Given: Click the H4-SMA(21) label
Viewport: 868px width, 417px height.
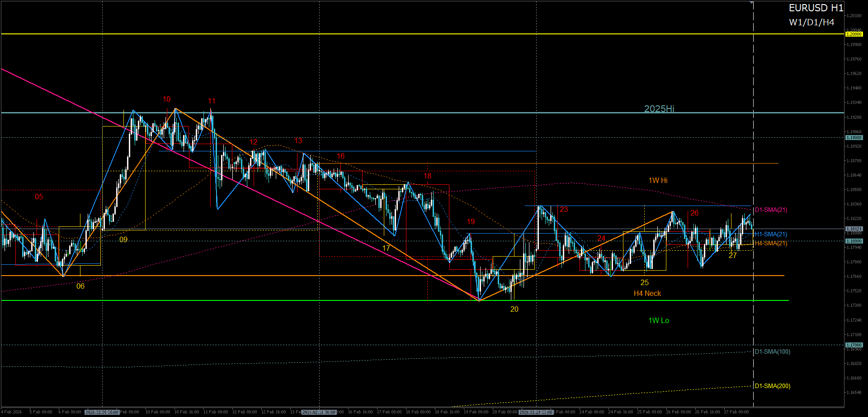Looking at the screenshot, I should [771, 244].
